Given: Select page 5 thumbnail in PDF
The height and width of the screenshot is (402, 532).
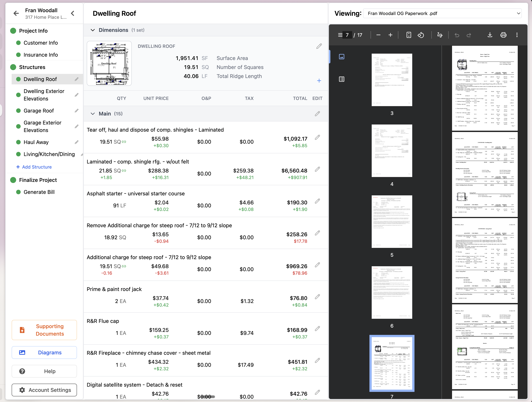Looking at the screenshot, I should pyautogui.click(x=392, y=221).
